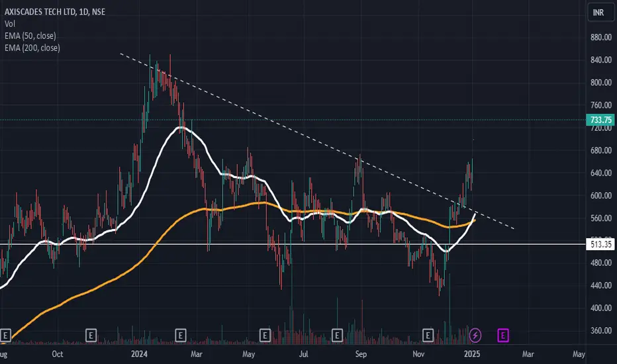This screenshot has height=364, width=617.
Task: Click the Jul label on time axis
Action: (303, 354)
